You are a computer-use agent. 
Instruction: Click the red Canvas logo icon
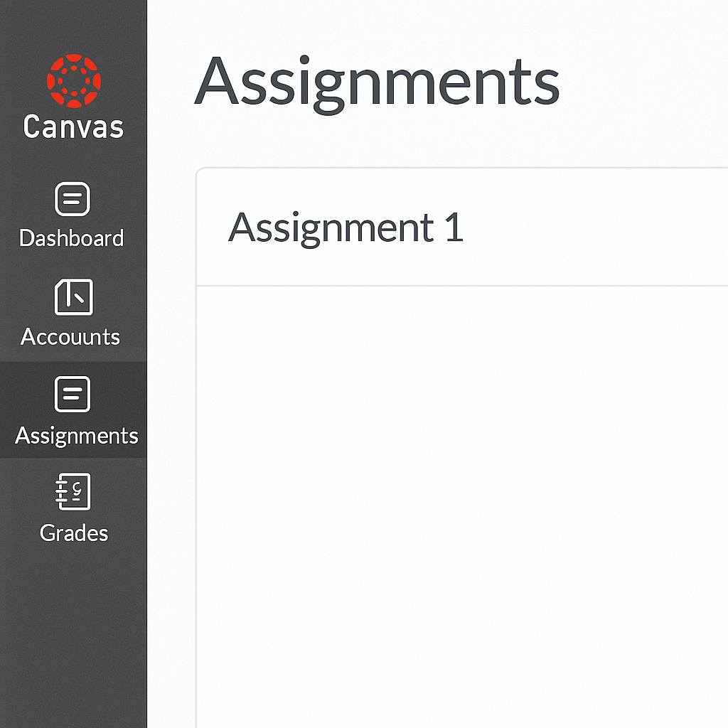point(73,80)
